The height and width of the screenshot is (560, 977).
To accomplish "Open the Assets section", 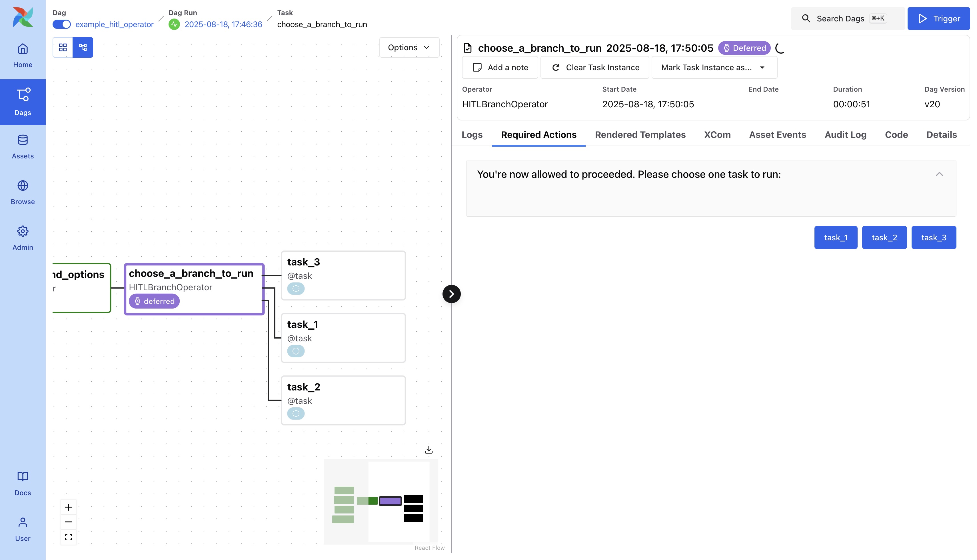I will [23, 147].
